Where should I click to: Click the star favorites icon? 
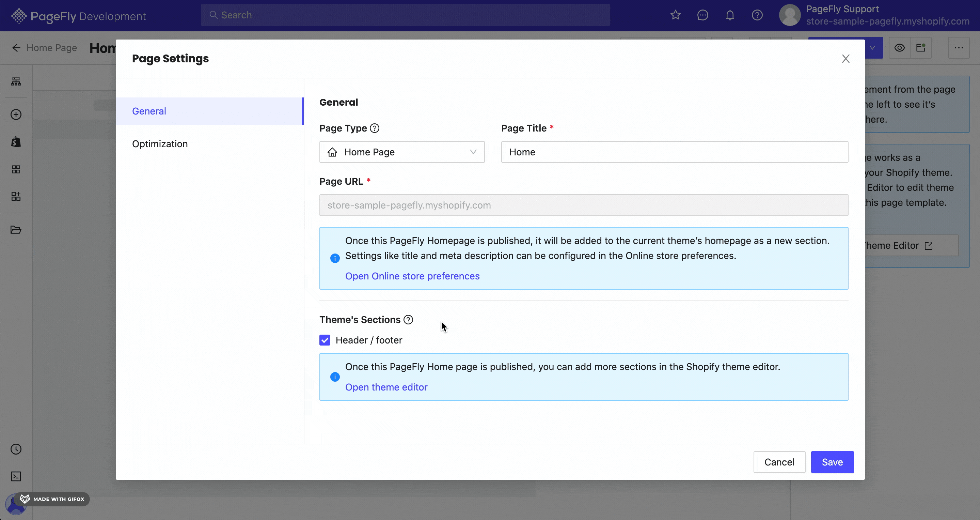pyautogui.click(x=675, y=15)
